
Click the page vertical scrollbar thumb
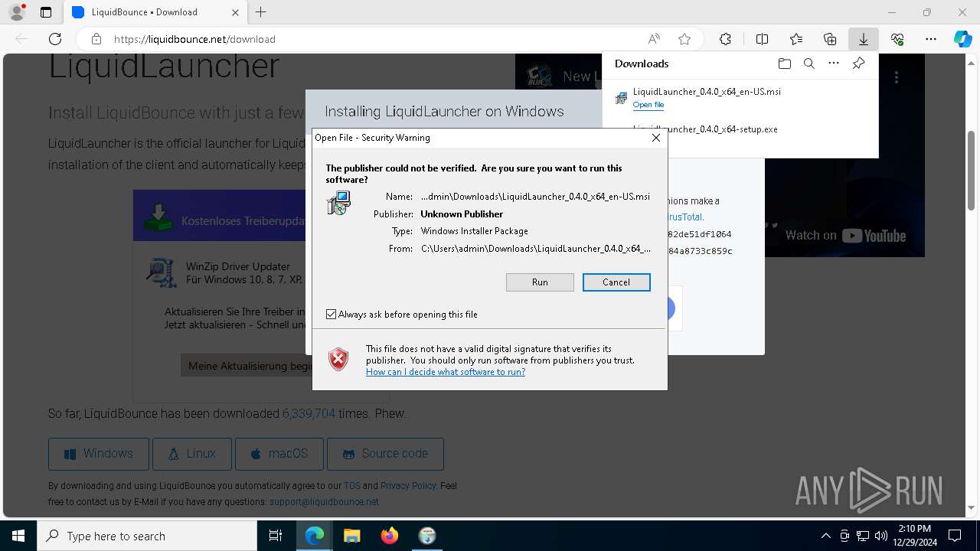pos(972,170)
